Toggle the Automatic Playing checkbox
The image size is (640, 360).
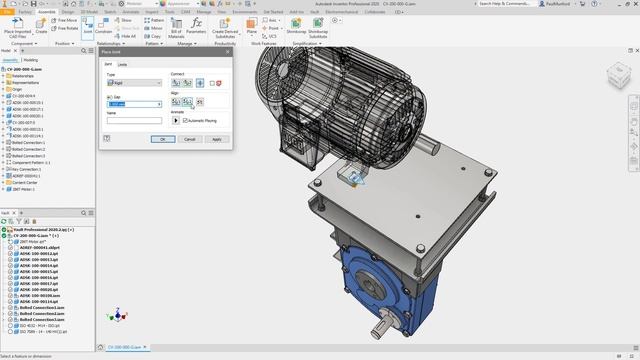(x=185, y=120)
